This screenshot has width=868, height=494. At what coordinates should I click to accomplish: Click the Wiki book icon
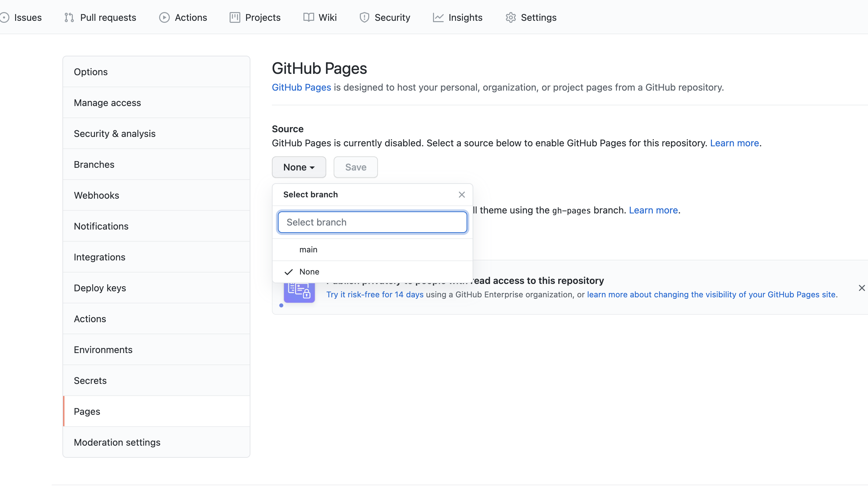point(308,17)
